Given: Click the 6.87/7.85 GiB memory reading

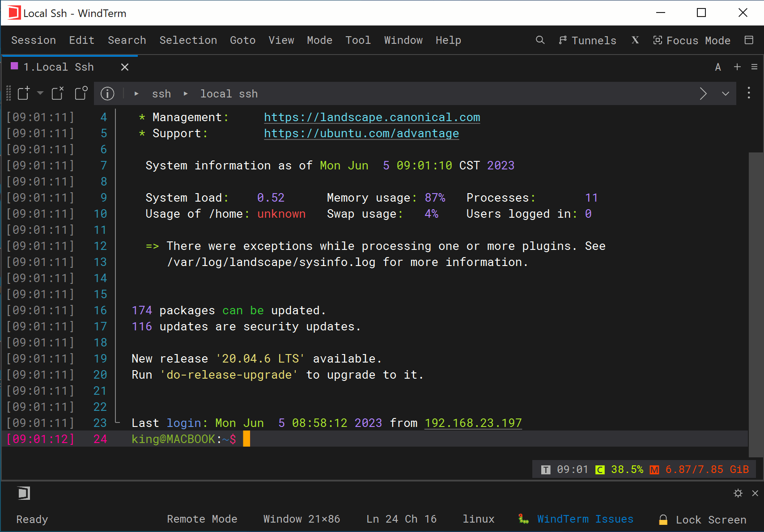Looking at the screenshot, I should pyautogui.click(x=707, y=469).
